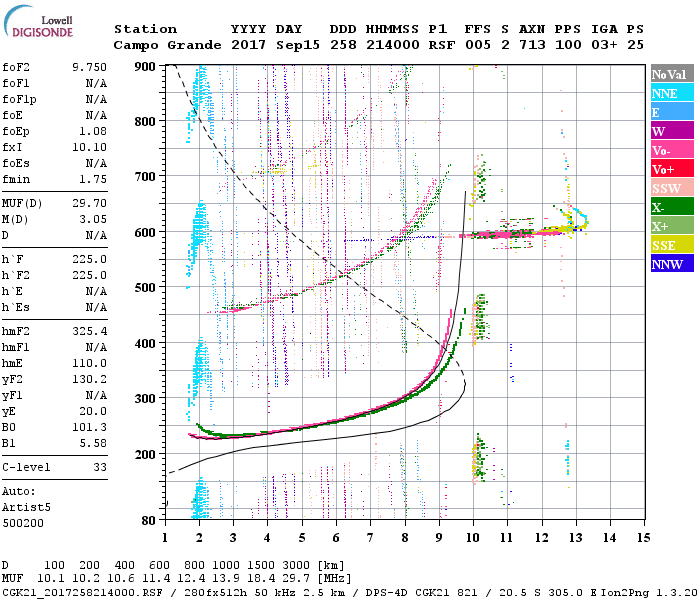Click the blue NNW legend entry
This screenshot has height=600, width=700.
(670, 264)
